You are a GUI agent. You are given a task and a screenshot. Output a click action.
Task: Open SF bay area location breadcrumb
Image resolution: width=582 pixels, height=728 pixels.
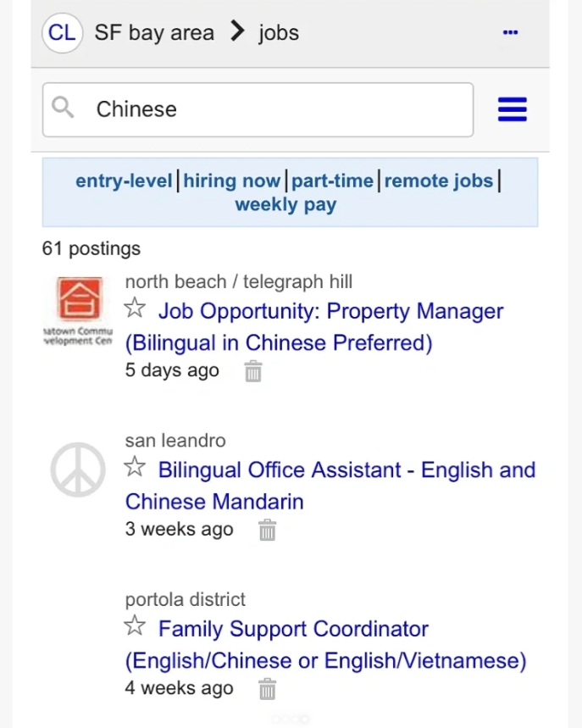154,33
